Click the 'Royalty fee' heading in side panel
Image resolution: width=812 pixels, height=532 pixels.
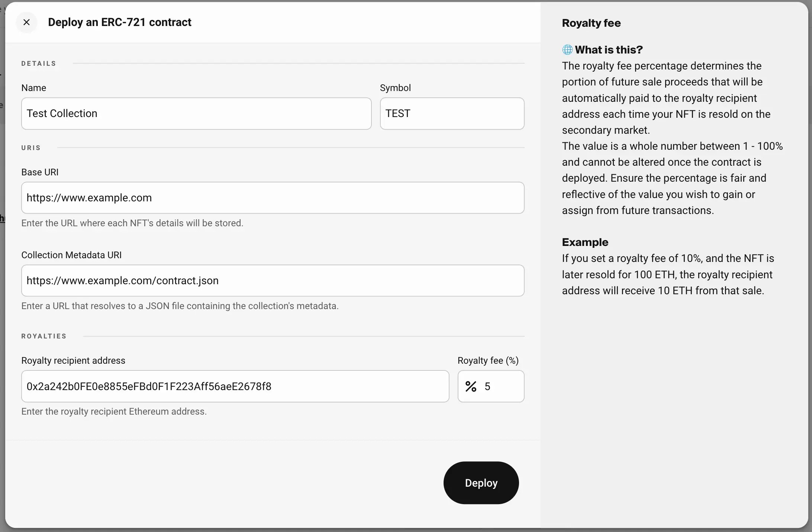coord(591,23)
